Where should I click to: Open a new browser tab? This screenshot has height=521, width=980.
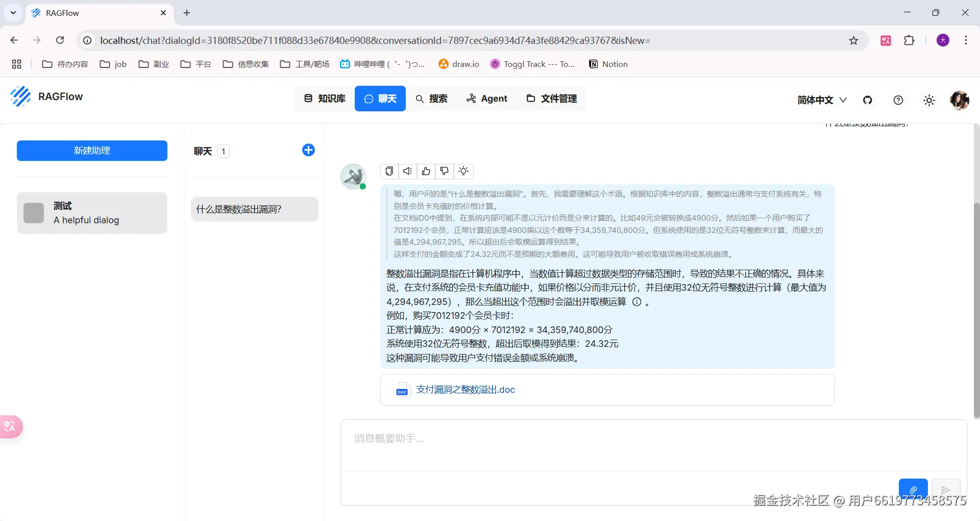tap(187, 13)
